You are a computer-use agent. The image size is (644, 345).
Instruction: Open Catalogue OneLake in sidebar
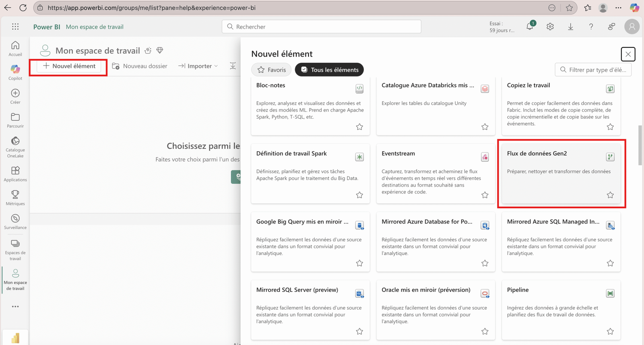15,147
